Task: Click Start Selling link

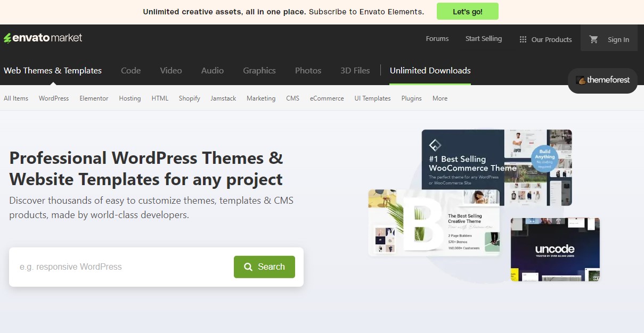Action: pos(484,39)
